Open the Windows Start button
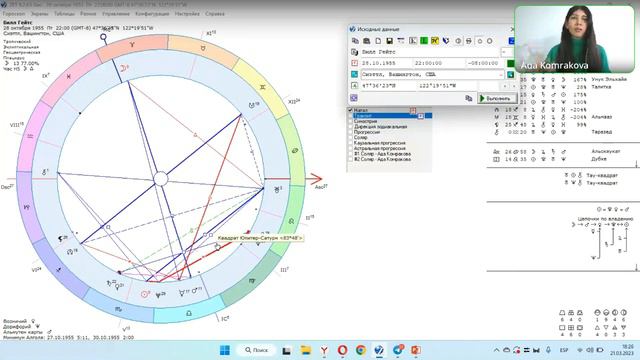 224,350
